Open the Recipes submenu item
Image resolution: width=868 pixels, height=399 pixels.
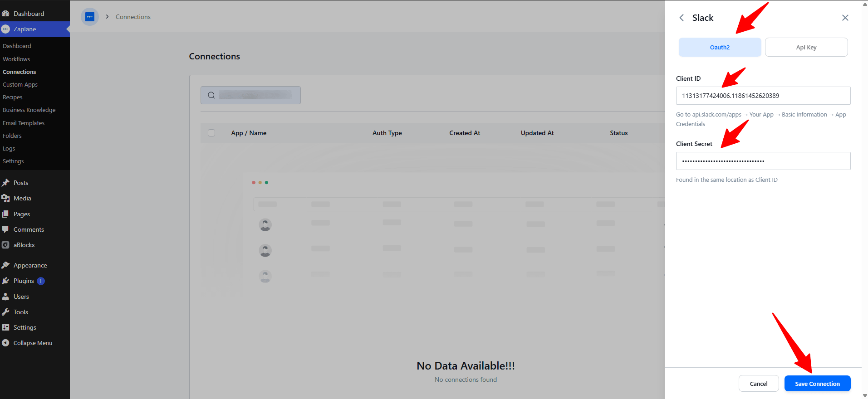pyautogui.click(x=12, y=97)
